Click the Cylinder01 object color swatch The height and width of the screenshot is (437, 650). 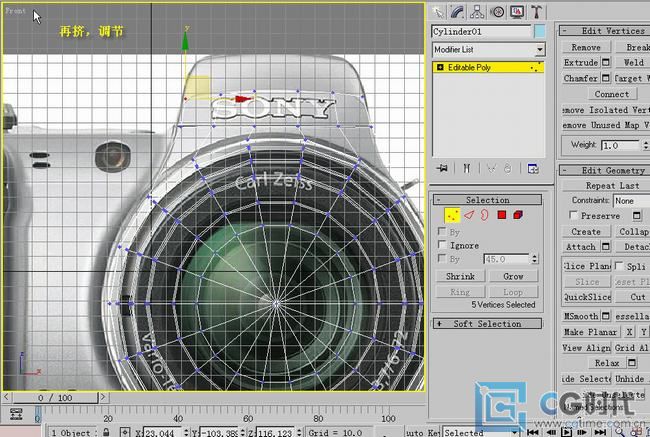tap(540, 32)
